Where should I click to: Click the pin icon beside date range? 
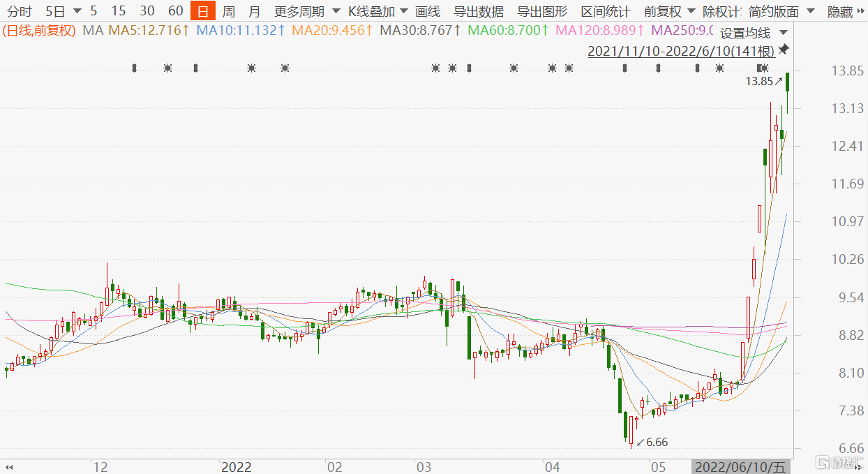[x=784, y=50]
